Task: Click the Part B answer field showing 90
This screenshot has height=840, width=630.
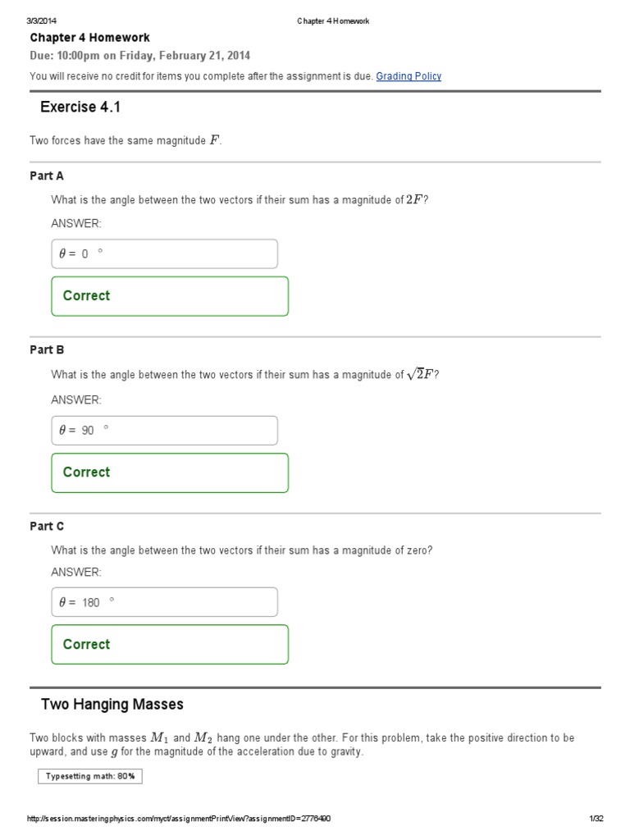Action: [x=164, y=430]
